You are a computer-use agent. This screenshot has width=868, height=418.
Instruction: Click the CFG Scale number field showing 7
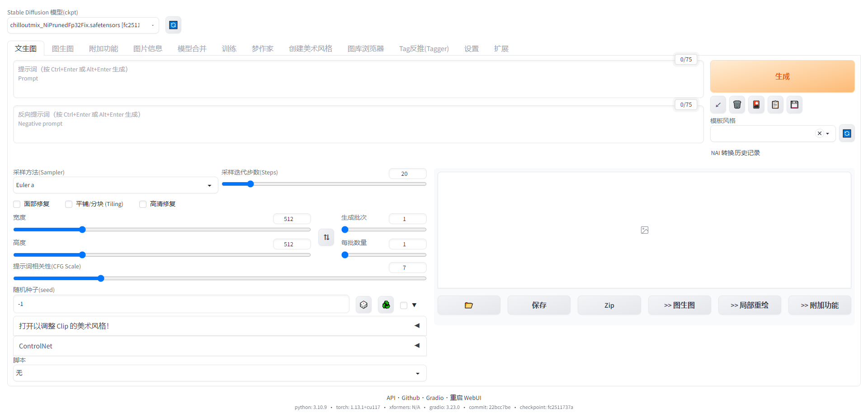(x=407, y=268)
